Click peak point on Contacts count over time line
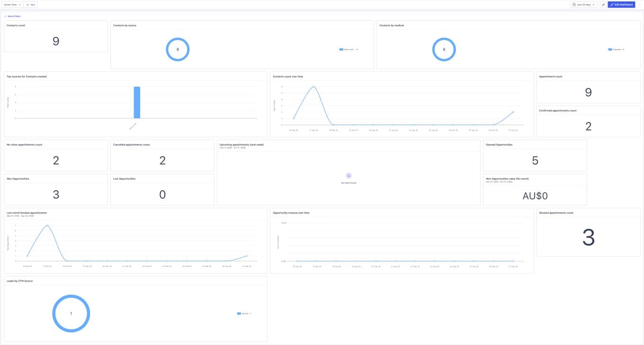644x345 pixels. tap(313, 87)
